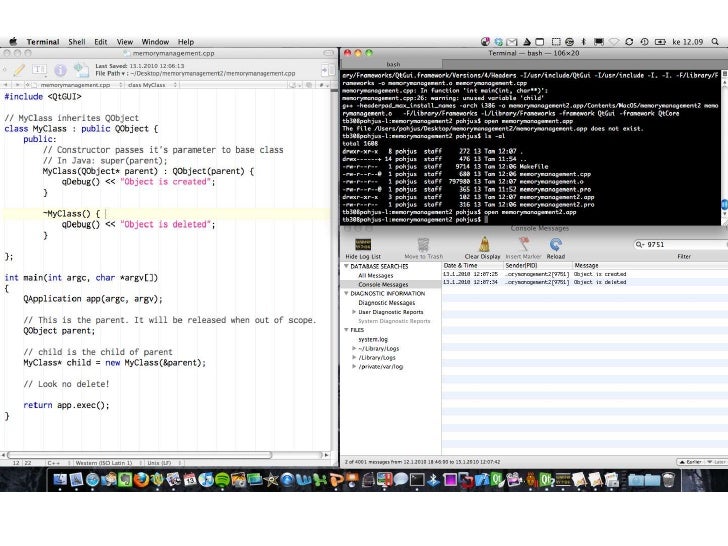Click the pencil icon in editor toolbar
The image size is (728, 546).
18,69
